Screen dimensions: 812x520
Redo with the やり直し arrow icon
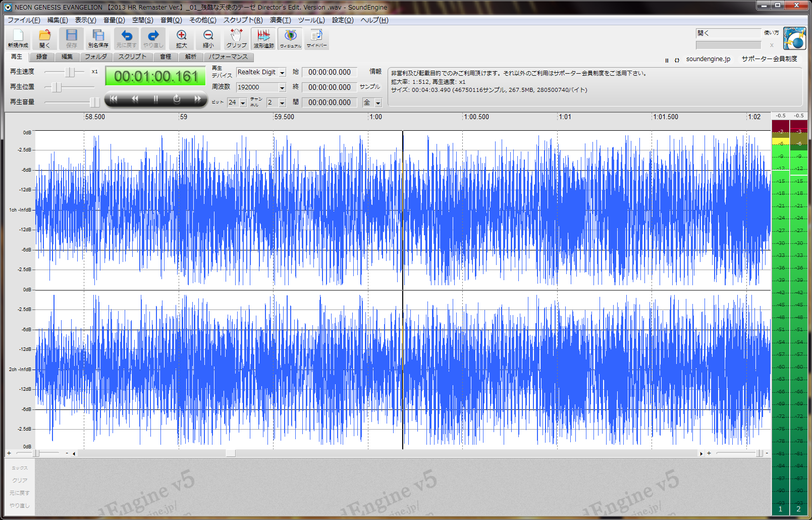pyautogui.click(x=153, y=38)
